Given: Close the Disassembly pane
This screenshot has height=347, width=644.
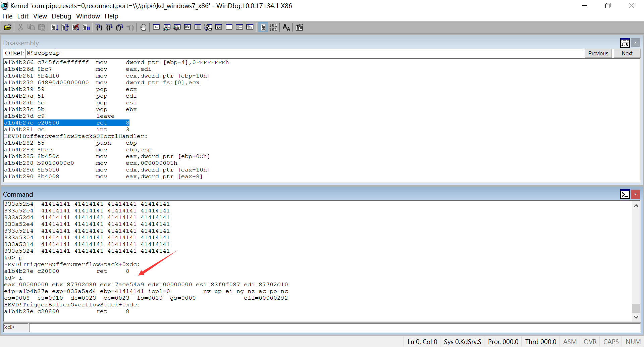Looking at the screenshot, I should click(635, 43).
